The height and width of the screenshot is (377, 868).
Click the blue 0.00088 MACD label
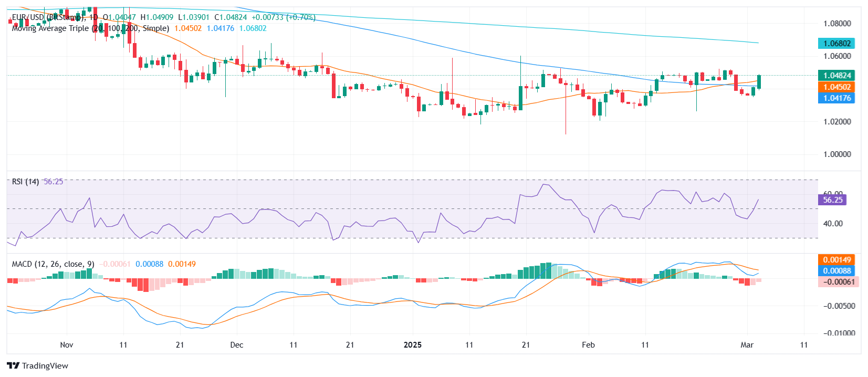pyautogui.click(x=836, y=271)
